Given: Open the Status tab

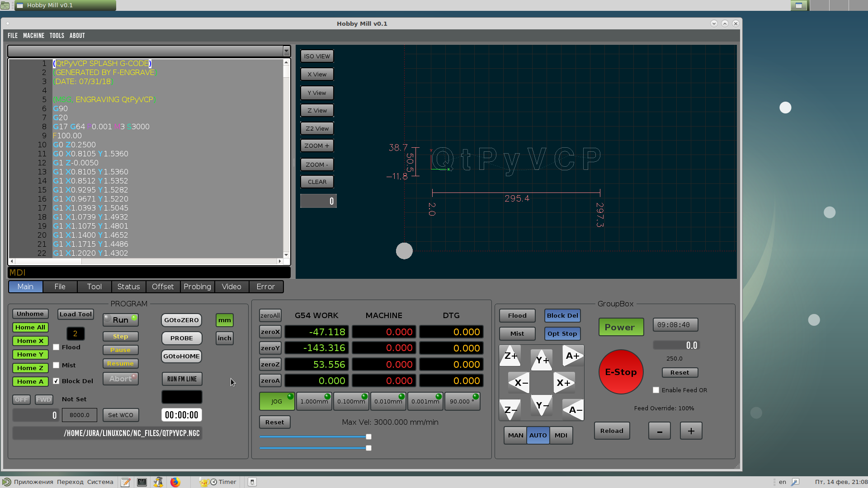Looking at the screenshot, I should pos(128,286).
